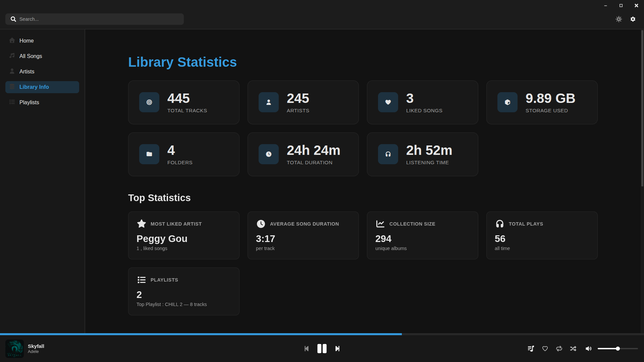Mute audio via speaker icon

tap(588, 349)
